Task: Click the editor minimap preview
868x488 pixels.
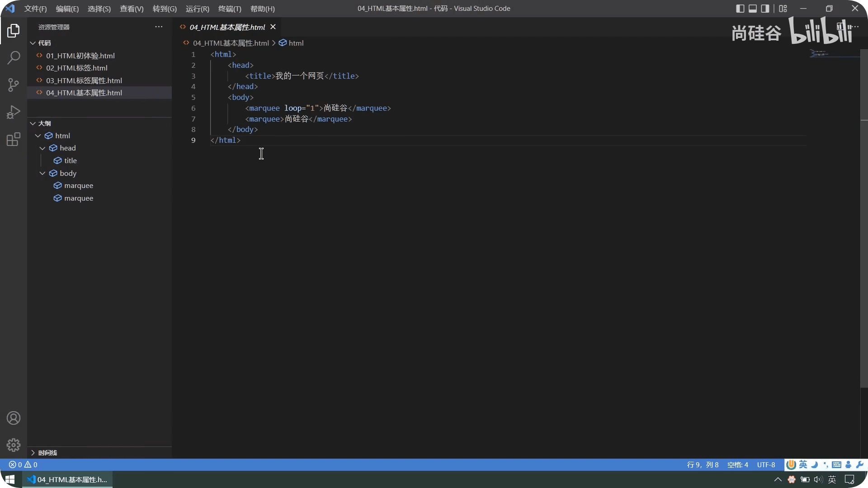Action: 819,53
